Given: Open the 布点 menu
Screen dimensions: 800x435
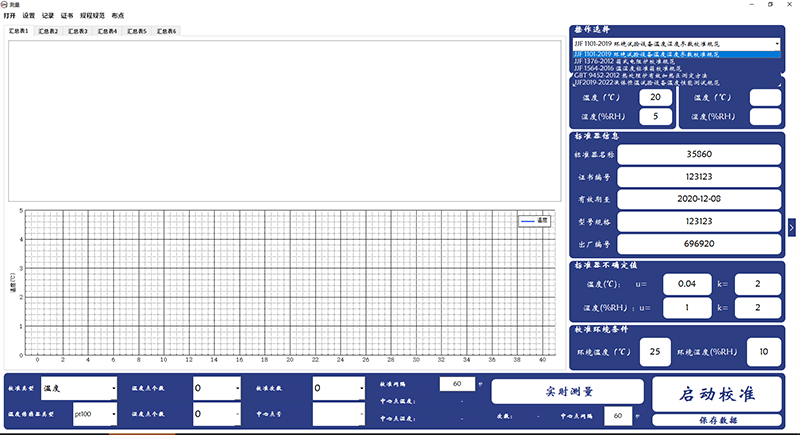Looking at the screenshot, I should [118, 16].
